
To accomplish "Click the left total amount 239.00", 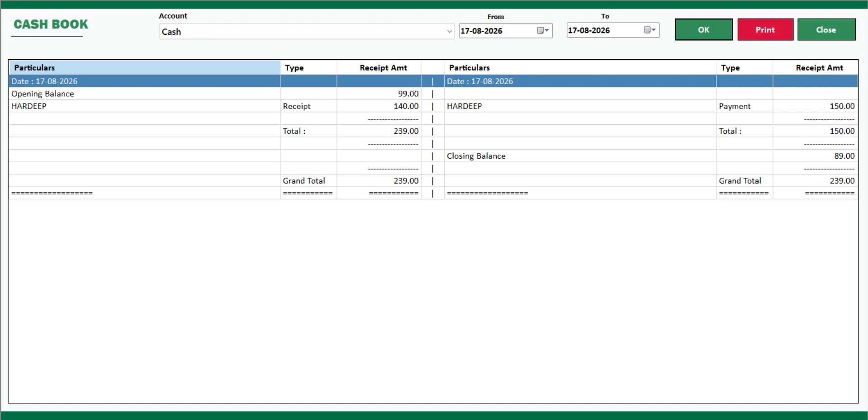I will point(406,131).
